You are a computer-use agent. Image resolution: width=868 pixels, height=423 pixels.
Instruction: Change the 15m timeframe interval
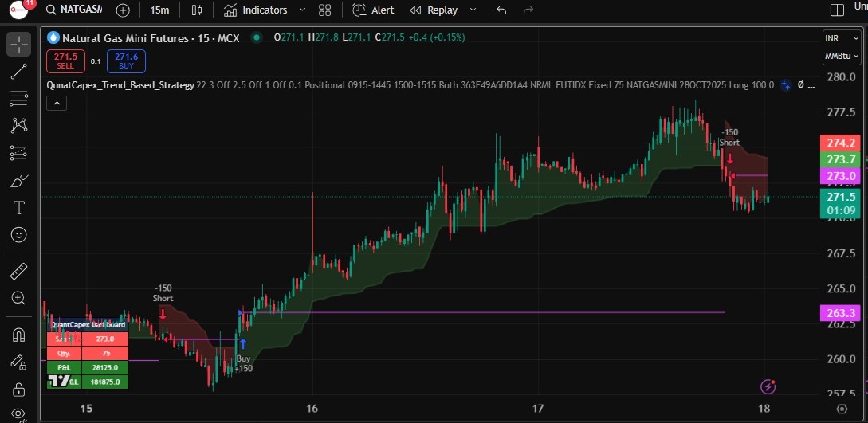[x=159, y=10]
